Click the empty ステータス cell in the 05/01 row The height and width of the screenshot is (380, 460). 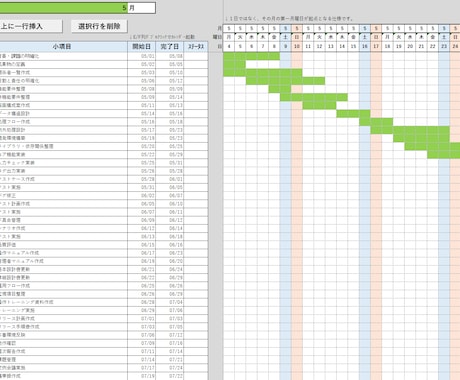(x=196, y=56)
